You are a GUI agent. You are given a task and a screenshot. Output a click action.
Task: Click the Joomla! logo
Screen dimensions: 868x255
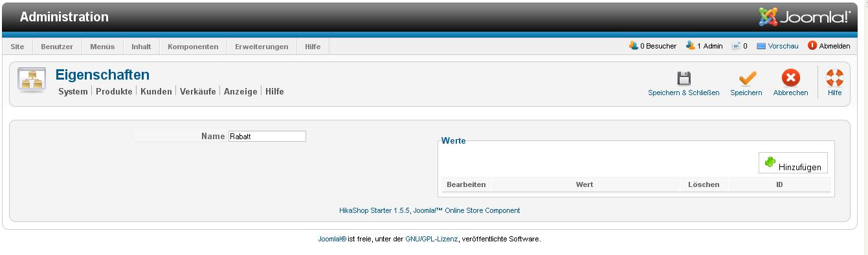(805, 17)
